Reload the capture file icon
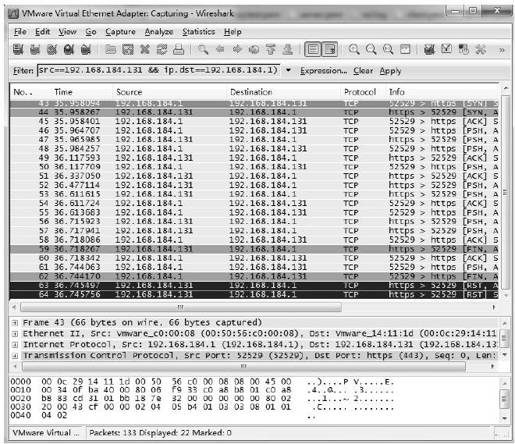This screenshot has width=515, height=444. point(162,50)
